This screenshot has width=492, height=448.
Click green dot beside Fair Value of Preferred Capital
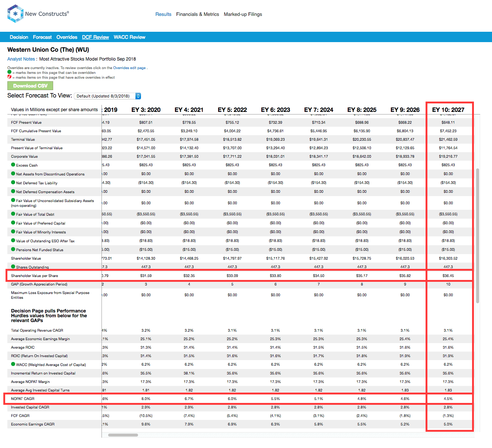point(13,223)
